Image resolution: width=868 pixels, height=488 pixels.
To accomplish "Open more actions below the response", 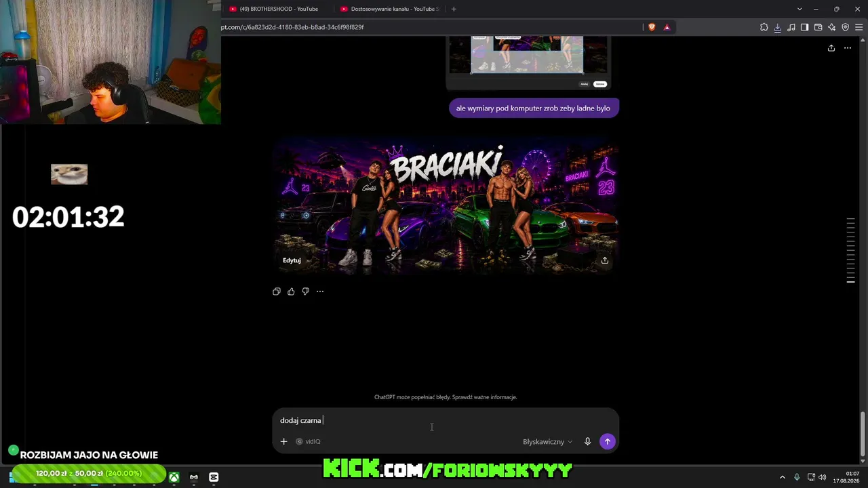I will 320,291.
